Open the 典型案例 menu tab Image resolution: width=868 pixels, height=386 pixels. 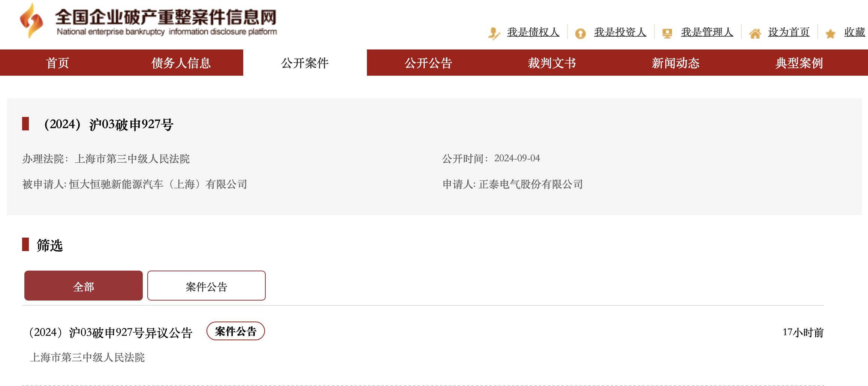pyautogui.click(x=799, y=63)
